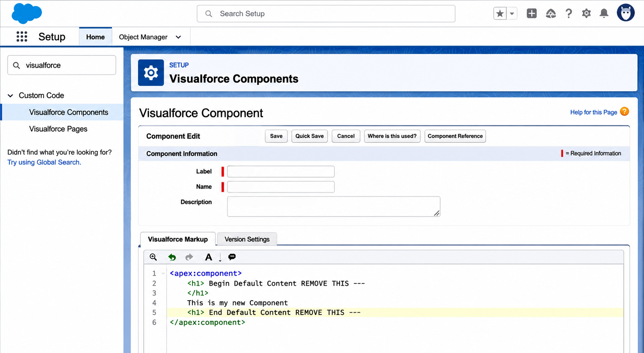Open the favorites list dropdown arrow
644x353 pixels.
click(512, 14)
